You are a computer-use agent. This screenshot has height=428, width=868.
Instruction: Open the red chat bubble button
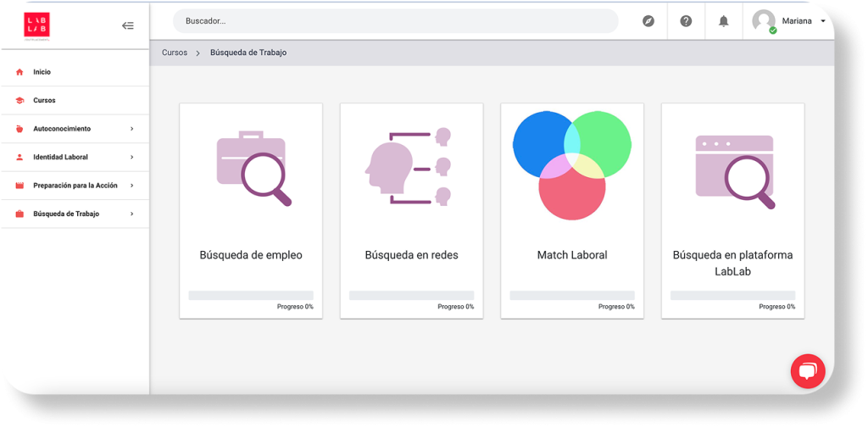click(807, 370)
